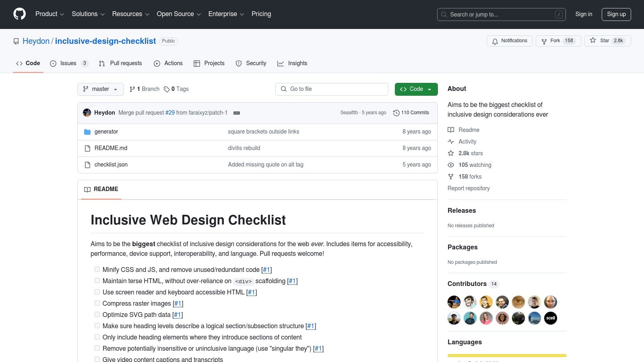Open the inclusive-design-checklist repository link
The width and height of the screenshot is (644, 362).
click(x=105, y=41)
